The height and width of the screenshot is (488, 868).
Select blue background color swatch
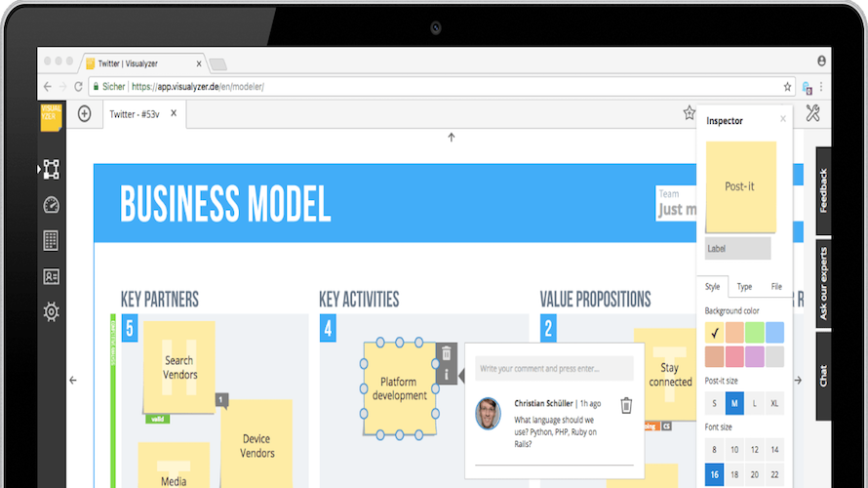point(774,333)
